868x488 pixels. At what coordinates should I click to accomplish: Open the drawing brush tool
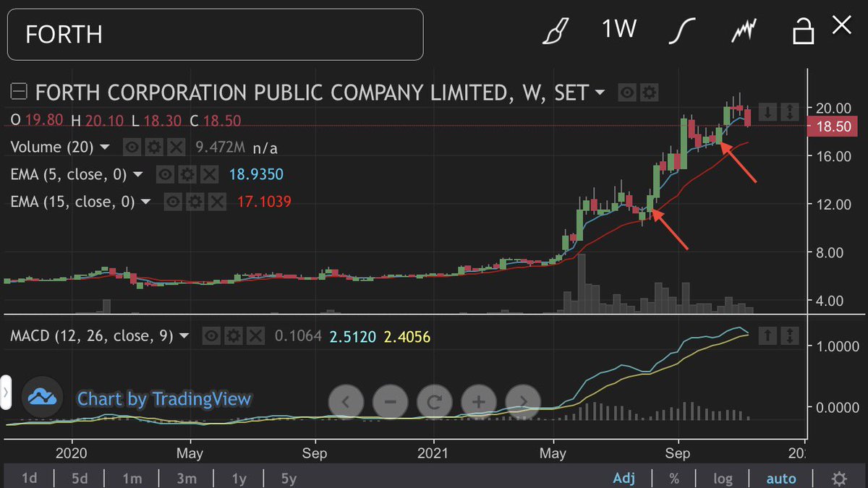coord(556,30)
